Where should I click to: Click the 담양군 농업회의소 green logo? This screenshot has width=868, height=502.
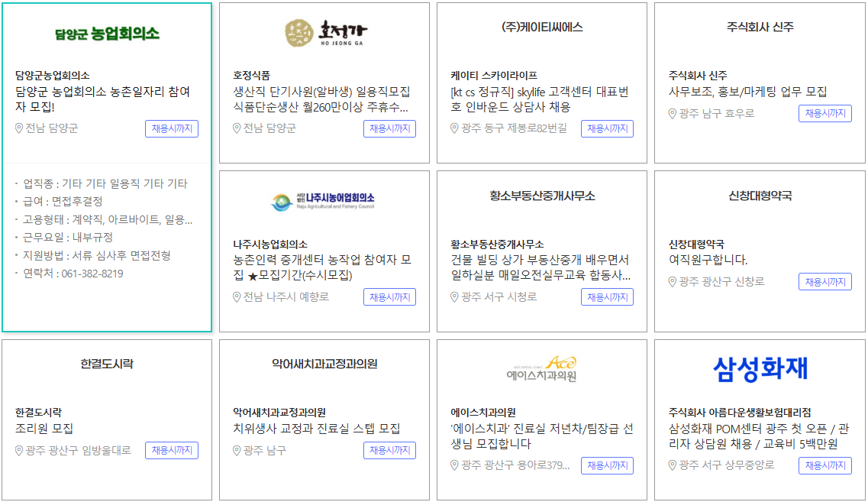coord(107,34)
